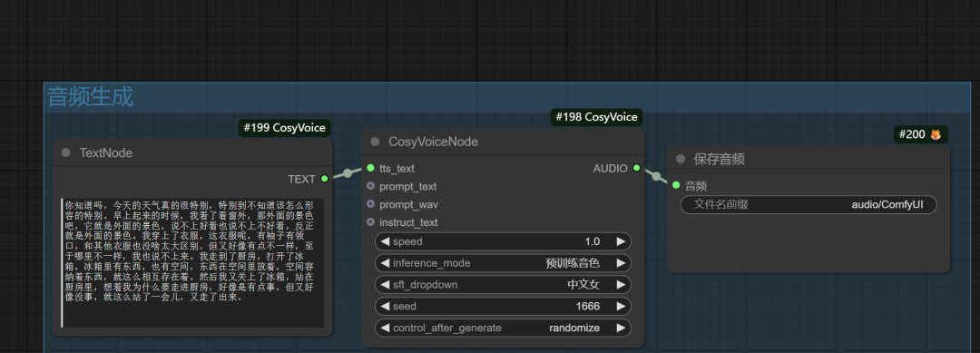Open the inference_mode 预训练音色 dropdown
Viewport: 980px width, 353px height.
pos(503,263)
